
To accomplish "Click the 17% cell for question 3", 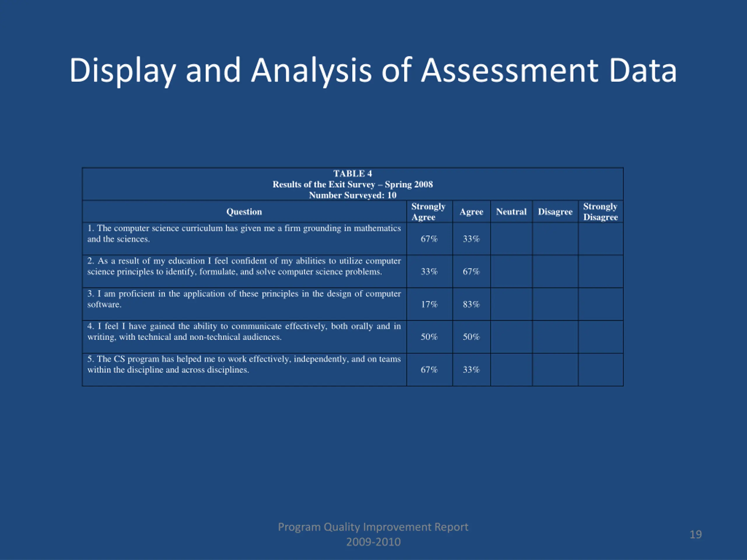I will tap(429, 304).
